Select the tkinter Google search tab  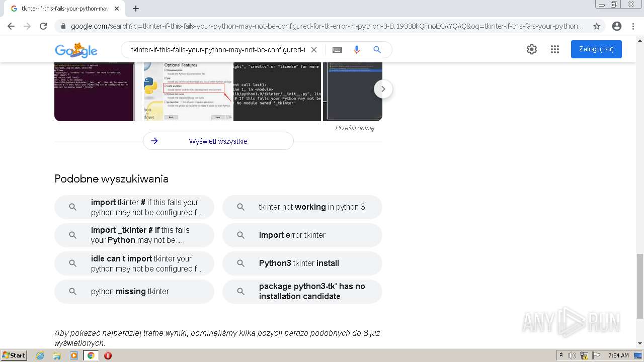pos(64,9)
